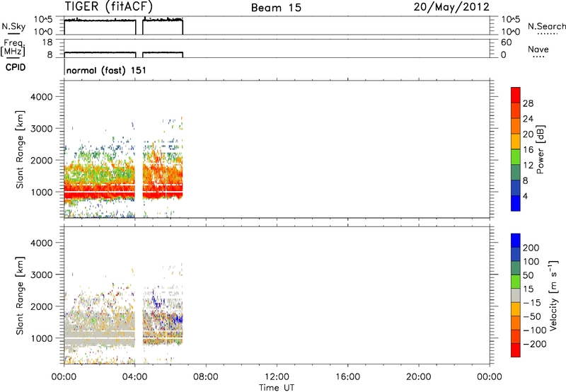Image resolution: width=566 pixels, height=392 pixels.
Task: Click the 04:00 time axis tick label
Action: pos(134,377)
